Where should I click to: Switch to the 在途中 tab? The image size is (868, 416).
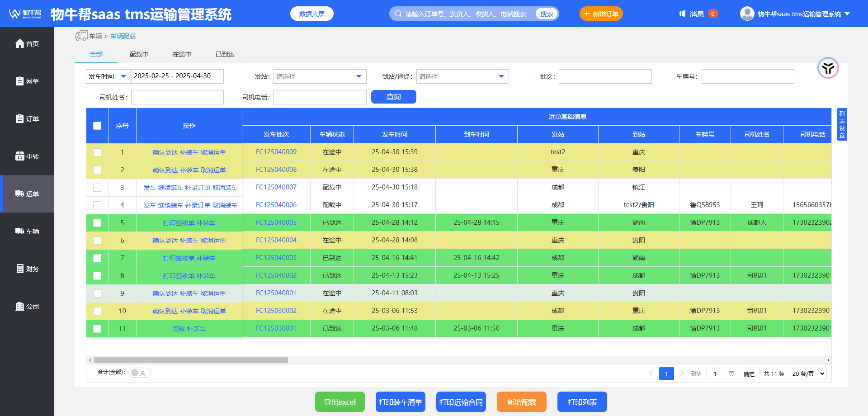[x=182, y=54]
